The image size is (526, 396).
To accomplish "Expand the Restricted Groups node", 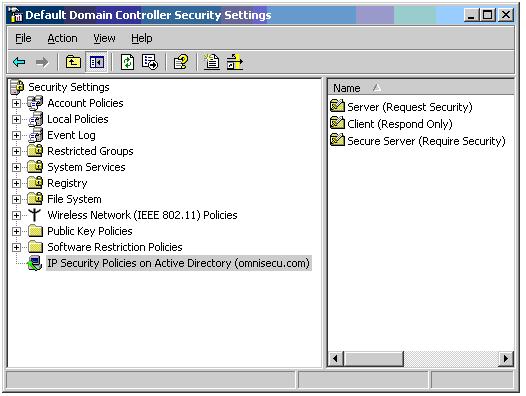I will coord(16,151).
